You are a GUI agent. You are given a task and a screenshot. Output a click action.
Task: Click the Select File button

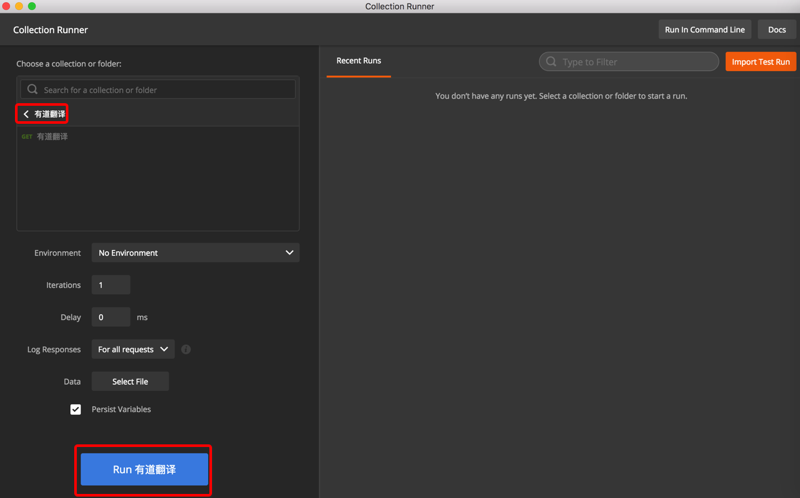tap(130, 382)
